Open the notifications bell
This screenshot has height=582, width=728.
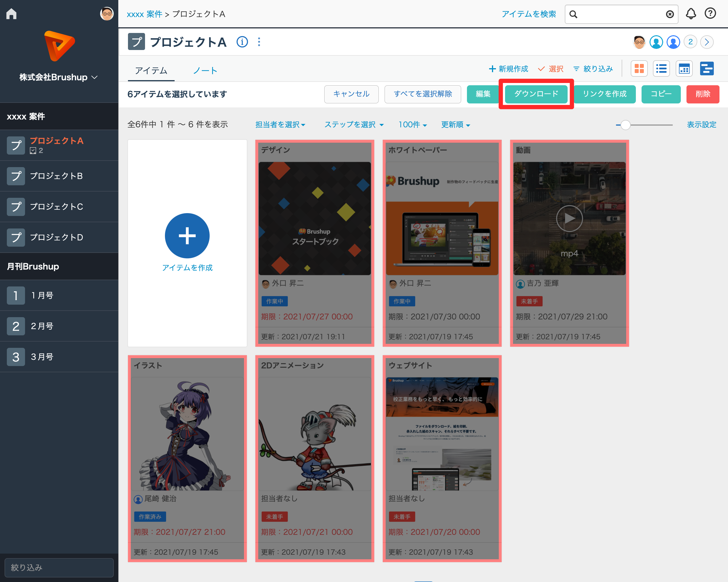[x=691, y=14]
